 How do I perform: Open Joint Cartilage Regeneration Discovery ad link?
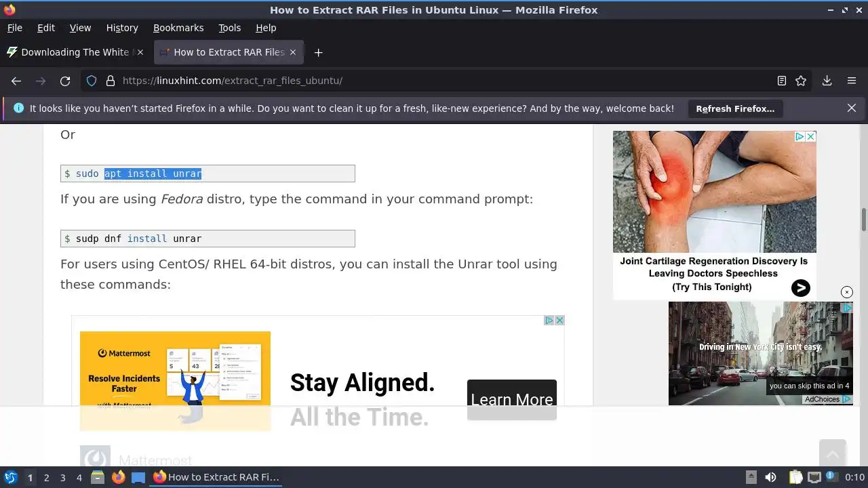pyautogui.click(x=713, y=273)
